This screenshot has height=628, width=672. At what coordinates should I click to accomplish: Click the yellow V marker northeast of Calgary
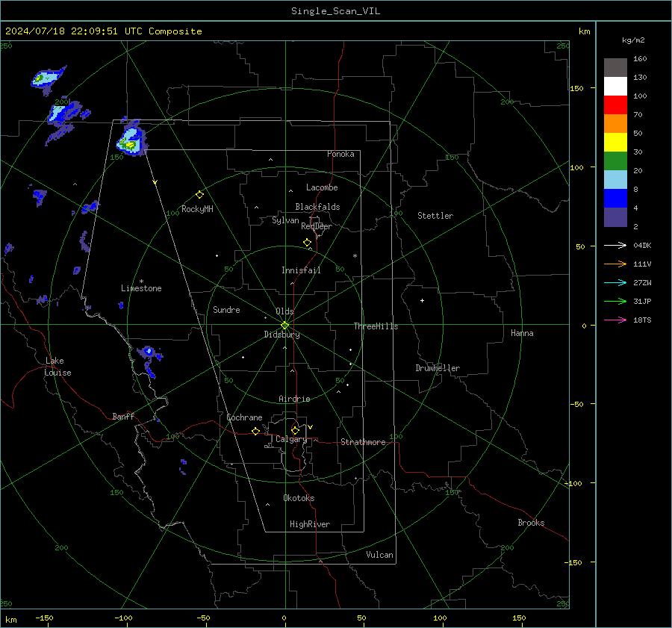pyautogui.click(x=311, y=427)
